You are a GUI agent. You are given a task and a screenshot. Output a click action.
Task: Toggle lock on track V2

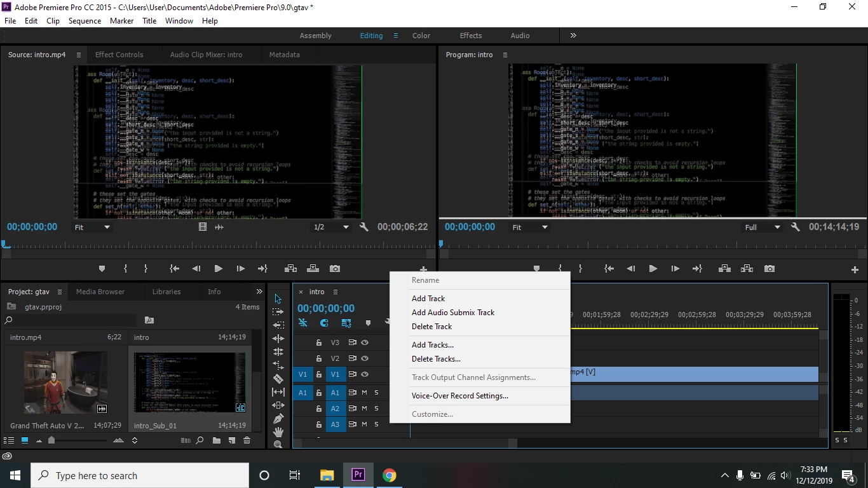pyautogui.click(x=319, y=359)
